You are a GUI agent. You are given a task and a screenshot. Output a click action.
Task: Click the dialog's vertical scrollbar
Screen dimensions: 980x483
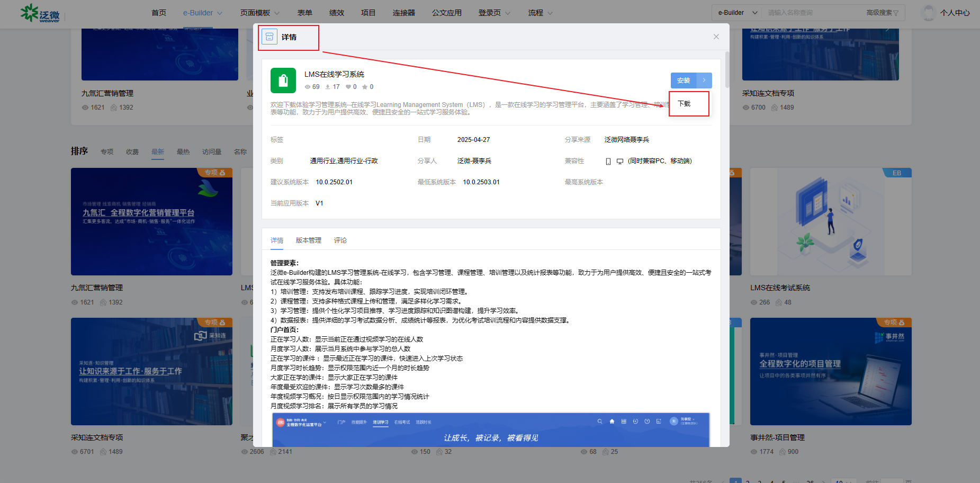pyautogui.click(x=727, y=69)
